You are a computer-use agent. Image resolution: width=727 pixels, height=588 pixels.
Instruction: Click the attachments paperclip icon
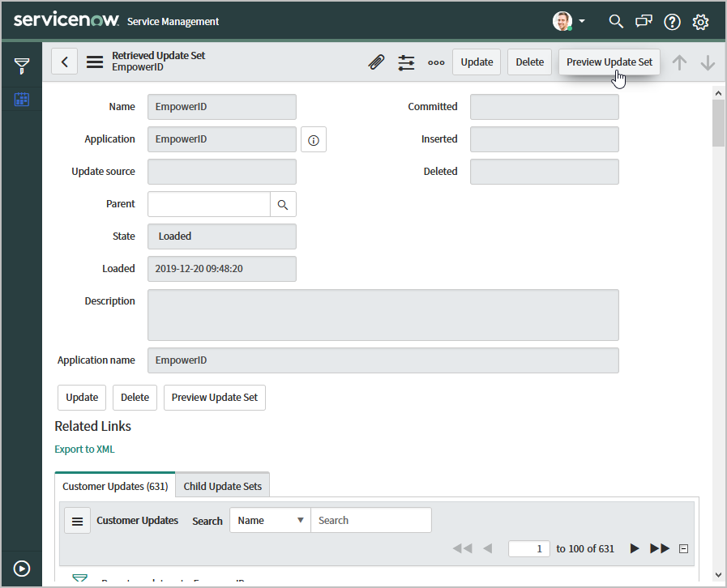point(376,62)
